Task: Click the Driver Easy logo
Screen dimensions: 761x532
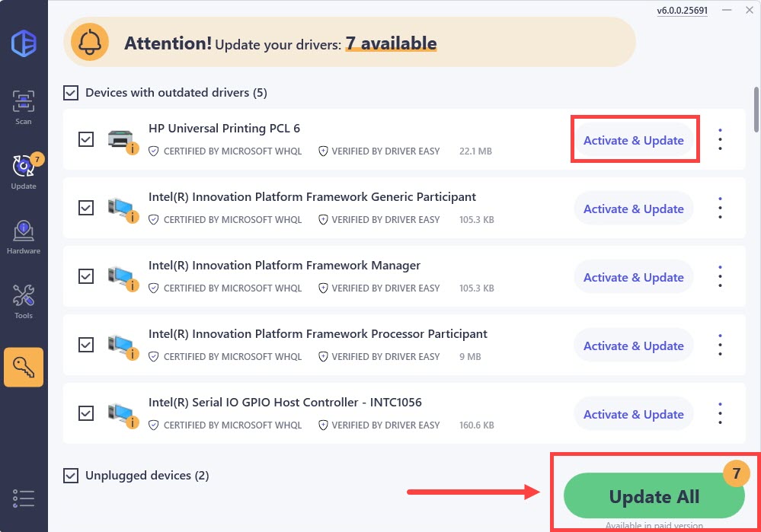Action: pyautogui.click(x=24, y=42)
